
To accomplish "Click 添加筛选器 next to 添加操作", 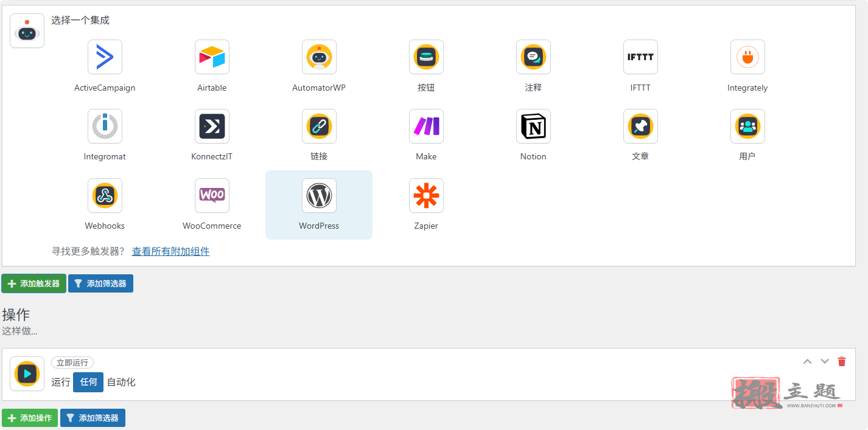I will (93, 418).
